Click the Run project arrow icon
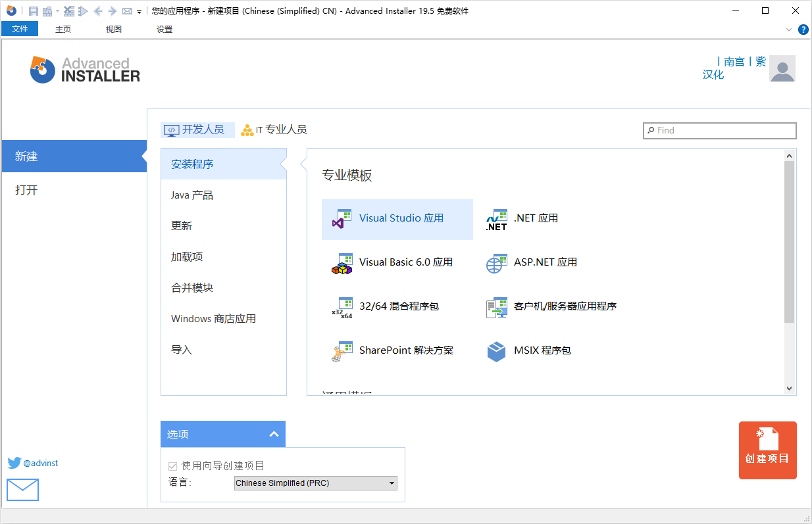This screenshot has width=812, height=524. [83, 11]
